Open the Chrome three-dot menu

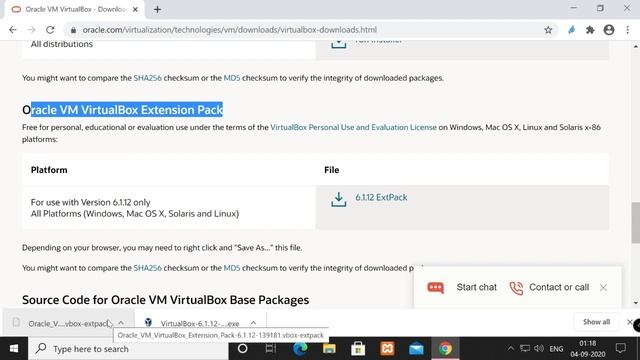tap(628, 30)
